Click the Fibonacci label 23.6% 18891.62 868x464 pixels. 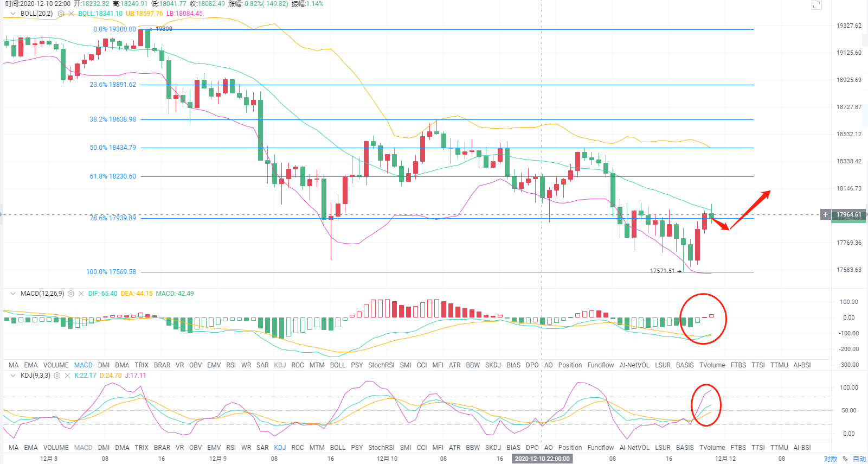click(x=113, y=85)
